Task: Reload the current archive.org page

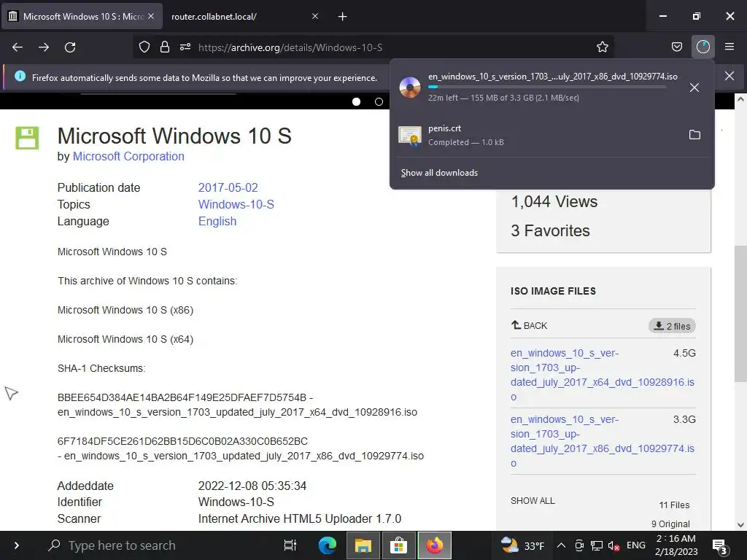Action: point(70,47)
